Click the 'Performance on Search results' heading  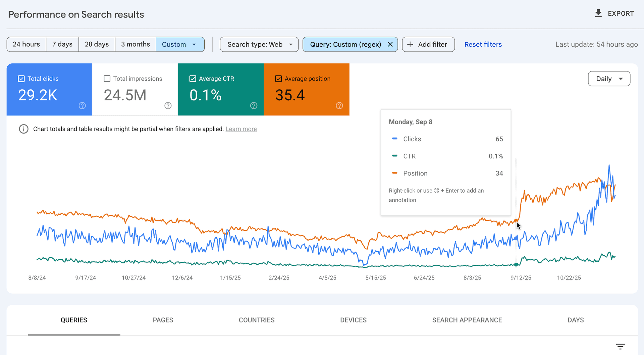click(x=76, y=14)
